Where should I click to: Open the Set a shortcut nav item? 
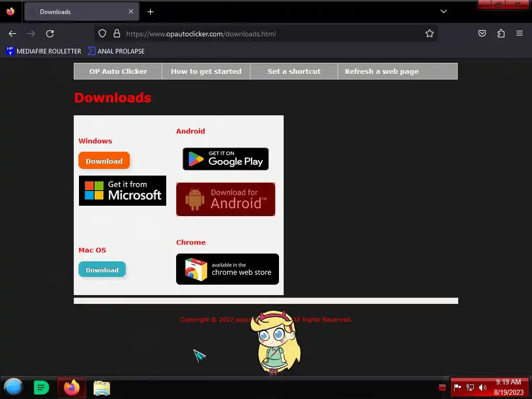click(294, 71)
